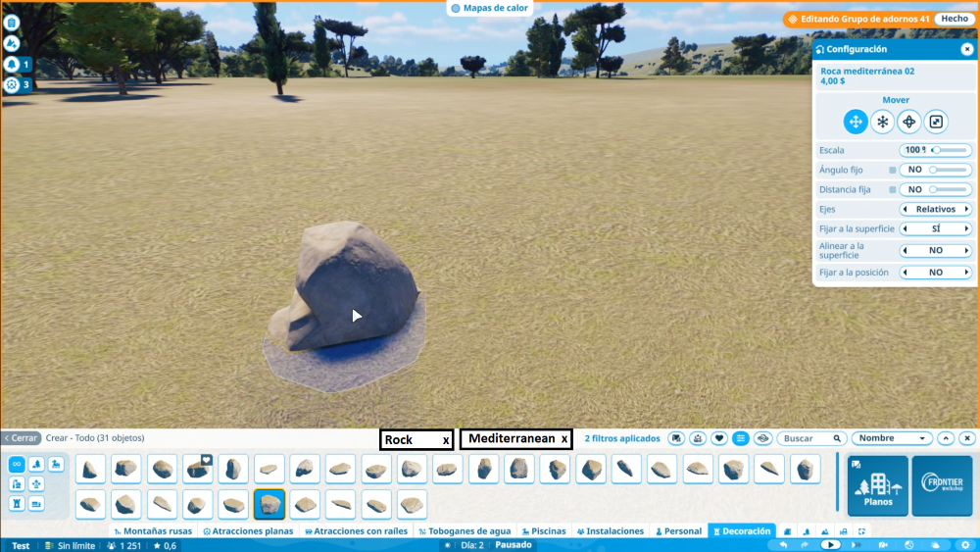Open the gear alerts icon with 3

click(x=11, y=84)
